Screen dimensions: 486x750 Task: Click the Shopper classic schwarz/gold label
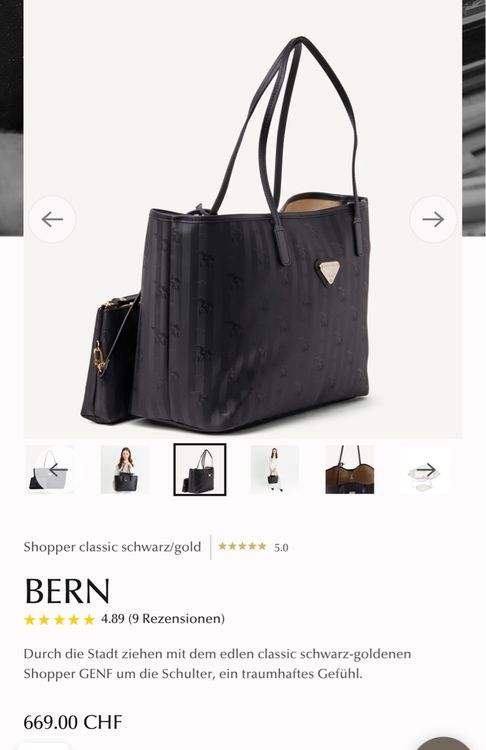[x=112, y=547]
